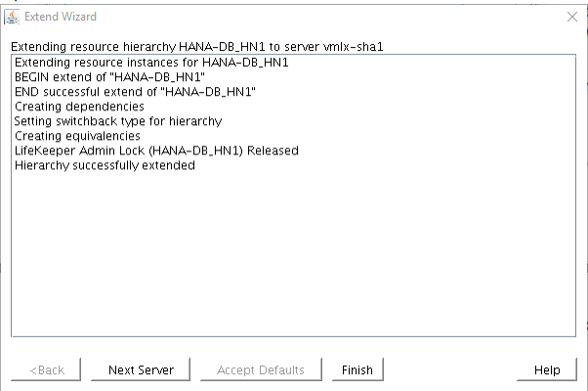Select the 'Creating equivalencies' log line
The width and height of the screenshot is (588, 391).
77,136
